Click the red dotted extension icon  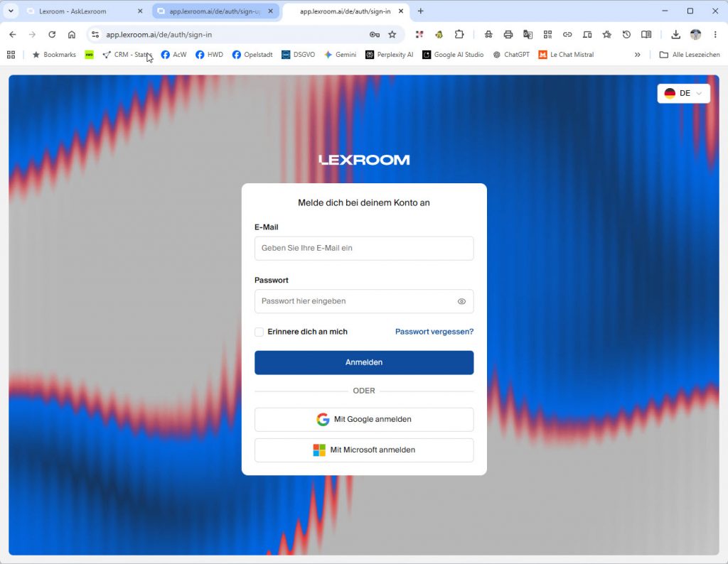[x=419, y=34]
